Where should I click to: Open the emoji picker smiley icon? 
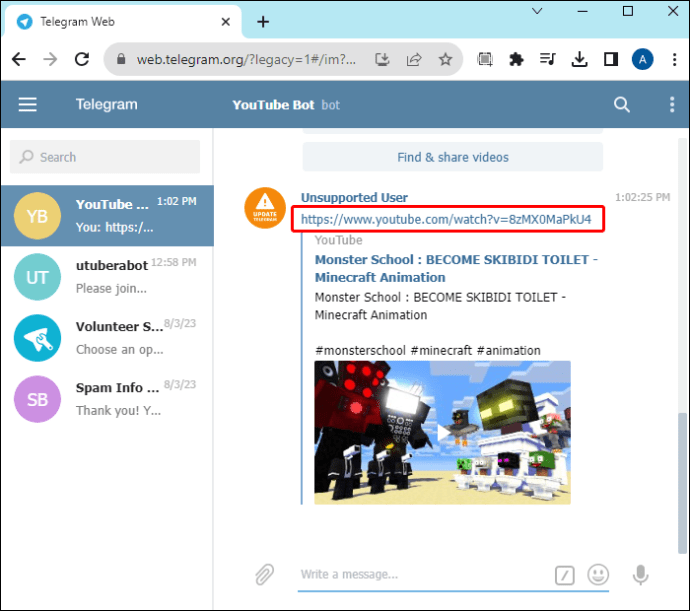[598, 574]
